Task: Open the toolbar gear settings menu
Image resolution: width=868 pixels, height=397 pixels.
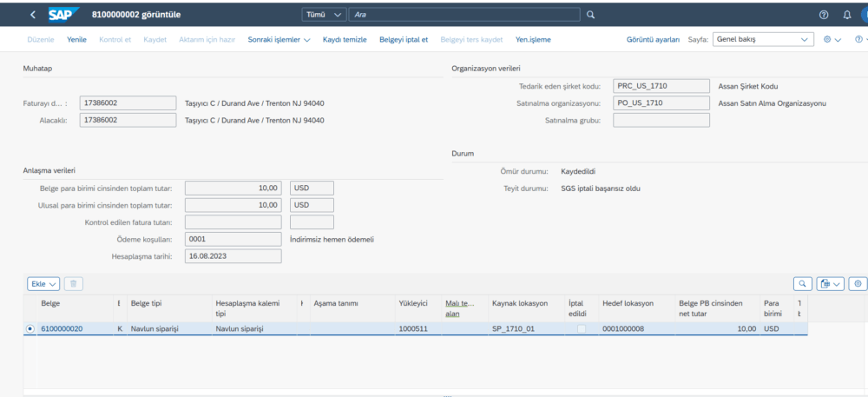Action: 832,40
